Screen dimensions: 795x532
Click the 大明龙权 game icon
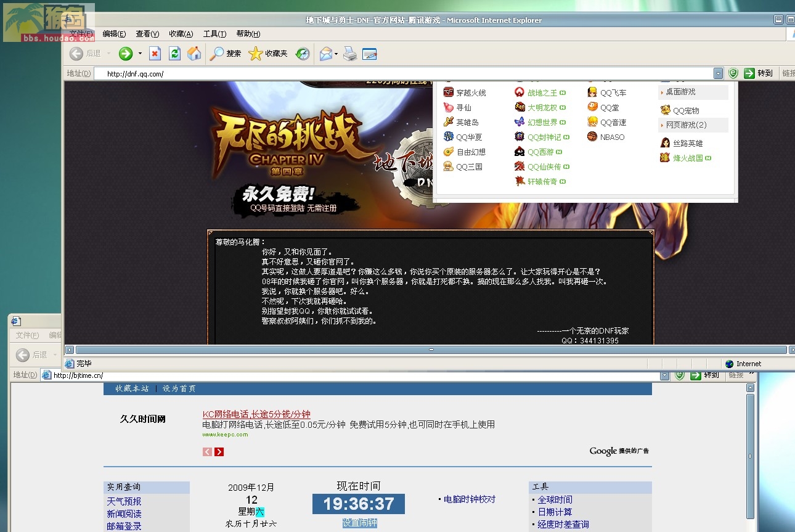(520, 107)
